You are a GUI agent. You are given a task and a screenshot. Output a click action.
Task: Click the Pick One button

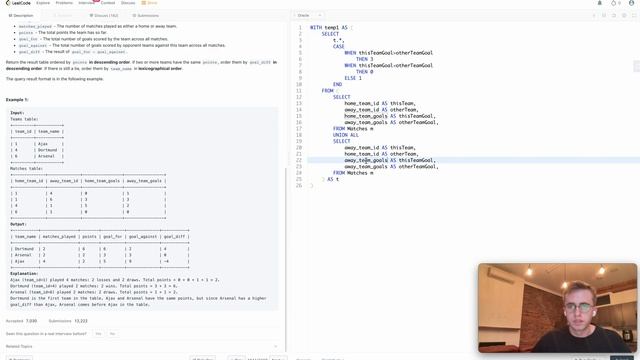[202, 358]
